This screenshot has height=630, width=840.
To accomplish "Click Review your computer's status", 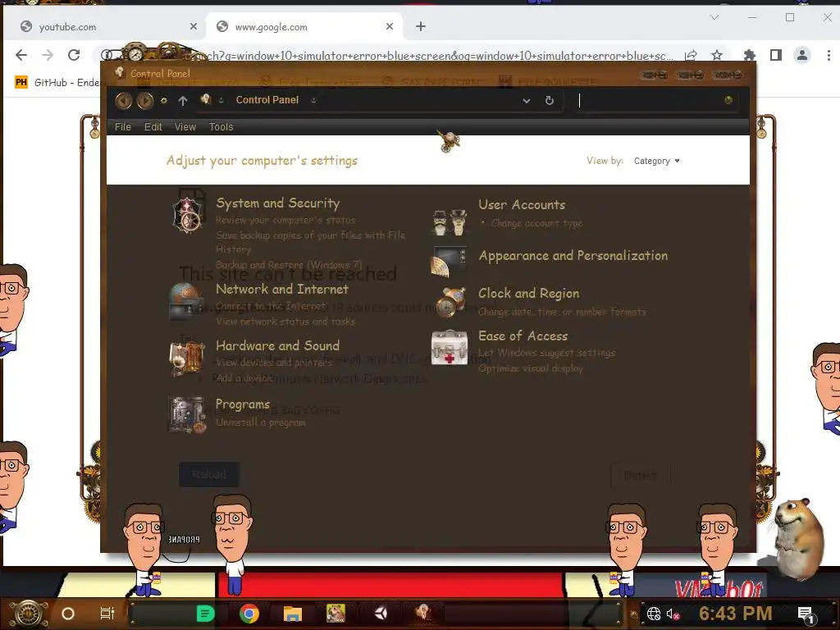I will click(285, 220).
